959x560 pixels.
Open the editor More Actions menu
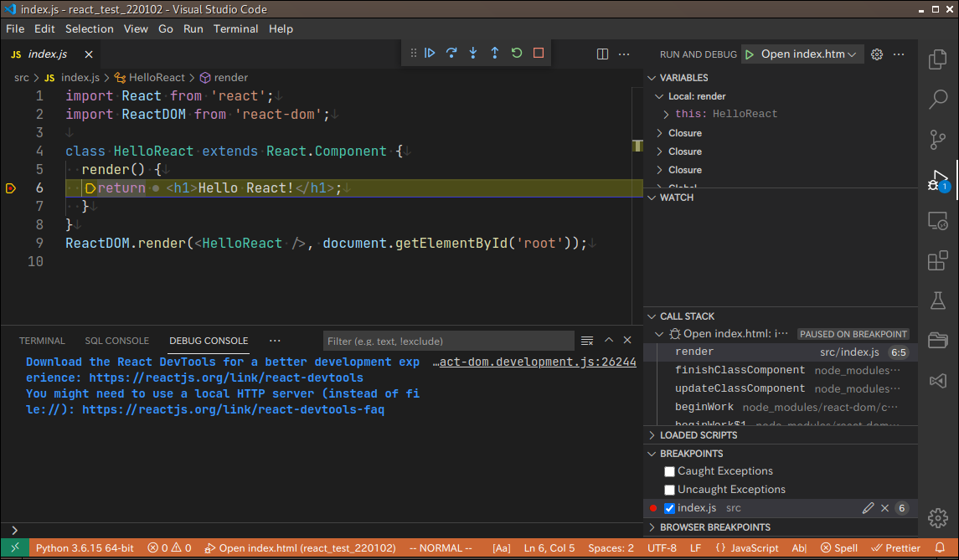[x=624, y=54]
